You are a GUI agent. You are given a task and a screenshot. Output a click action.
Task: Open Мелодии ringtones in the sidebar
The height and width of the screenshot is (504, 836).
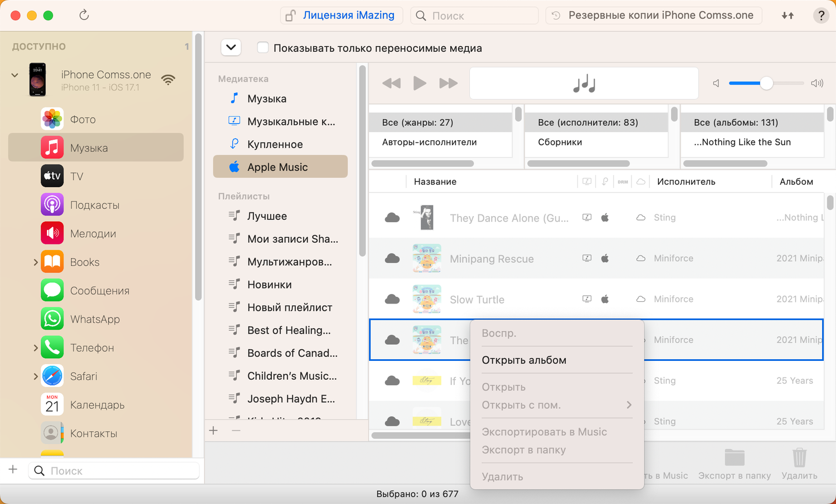point(96,233)
